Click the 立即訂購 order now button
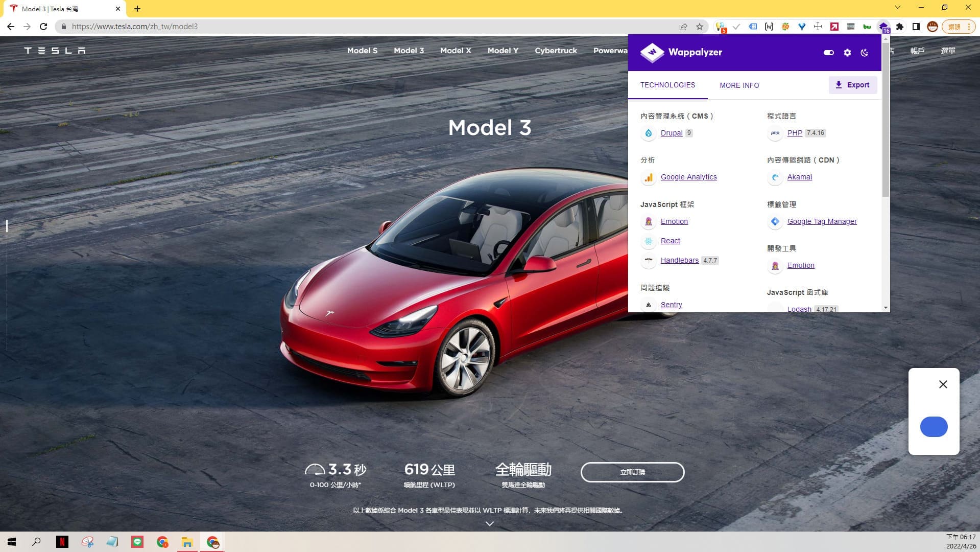 (x=632, y=472)
